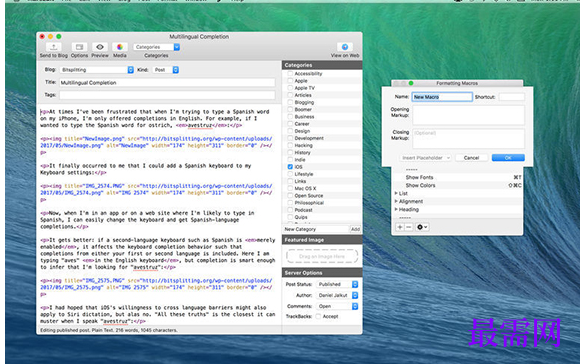Screen dimensions: 580x364
Task: Check the Accessibility category checkbox
Action: (x=290, y=74)
